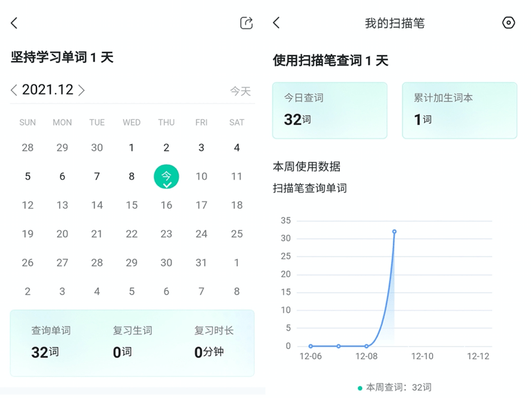Image resolution: width=532 pixels, height=399 pixels.
Task: Expand the 2021.12 month selector
Action: [47, 90]
